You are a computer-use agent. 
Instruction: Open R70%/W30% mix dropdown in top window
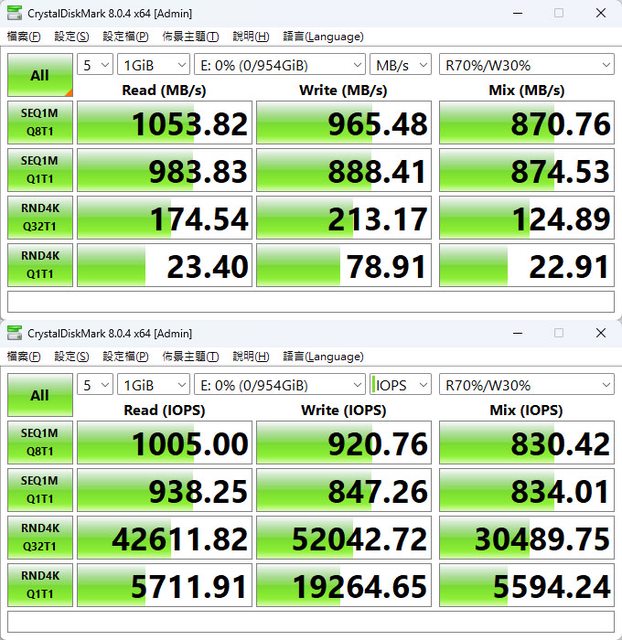point(526,64)
